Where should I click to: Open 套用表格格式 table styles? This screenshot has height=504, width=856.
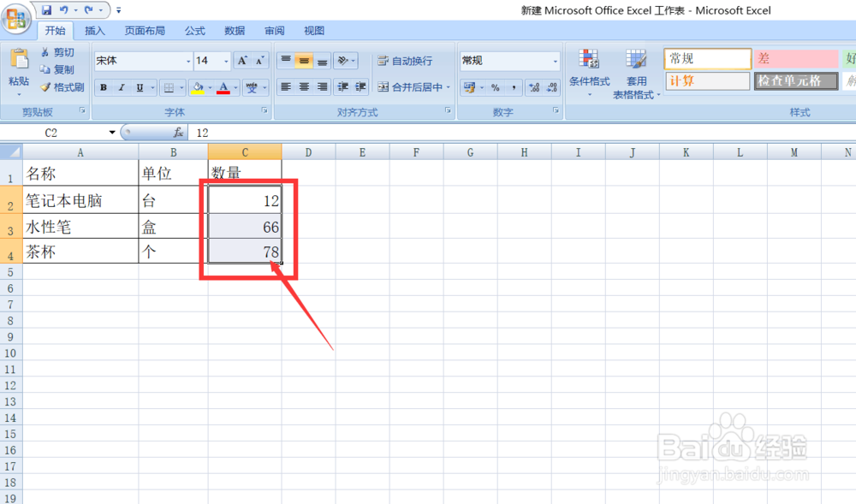click(636, 74)
